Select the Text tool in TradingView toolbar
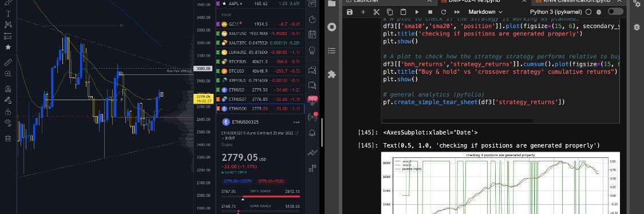This screenshot has height=214, width=644. click(x=8, y=14)
